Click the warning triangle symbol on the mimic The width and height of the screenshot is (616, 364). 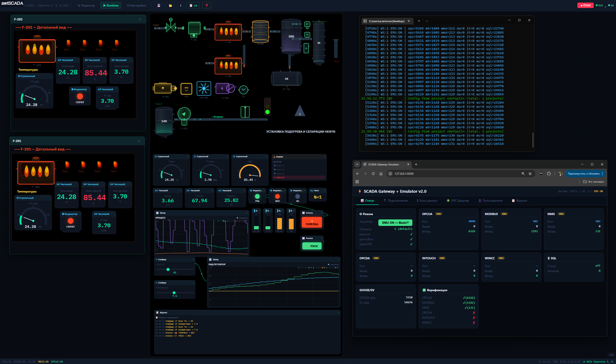[x=300, y=111]
